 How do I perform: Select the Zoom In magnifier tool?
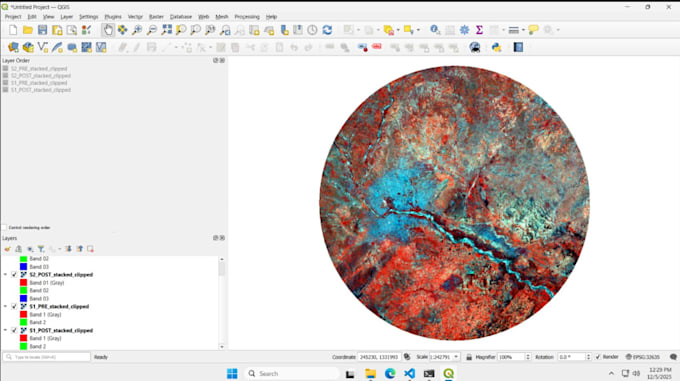point(137,30)
